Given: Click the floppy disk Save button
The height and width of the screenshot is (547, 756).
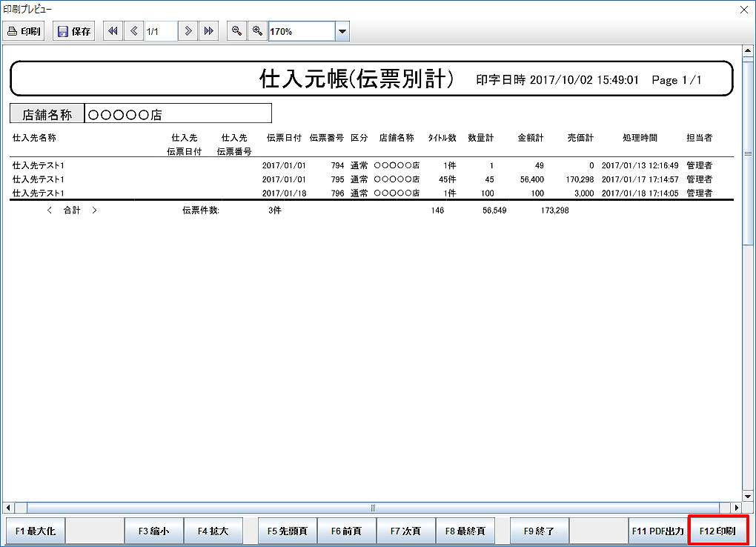Looking at the screenshot, I should 74,31.
